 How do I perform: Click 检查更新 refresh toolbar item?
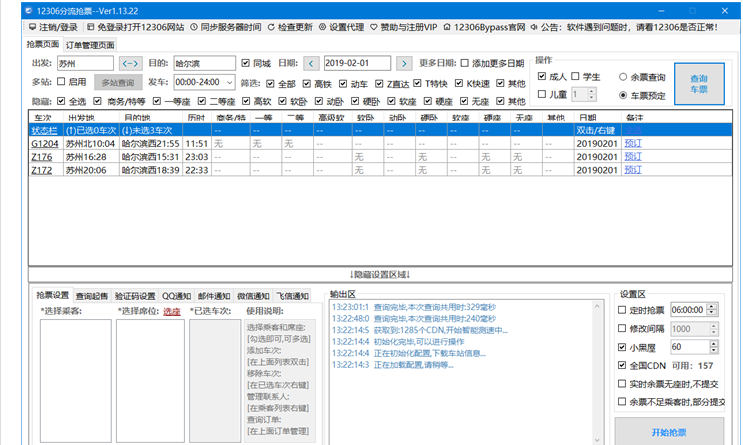click(x=290, y=27)
